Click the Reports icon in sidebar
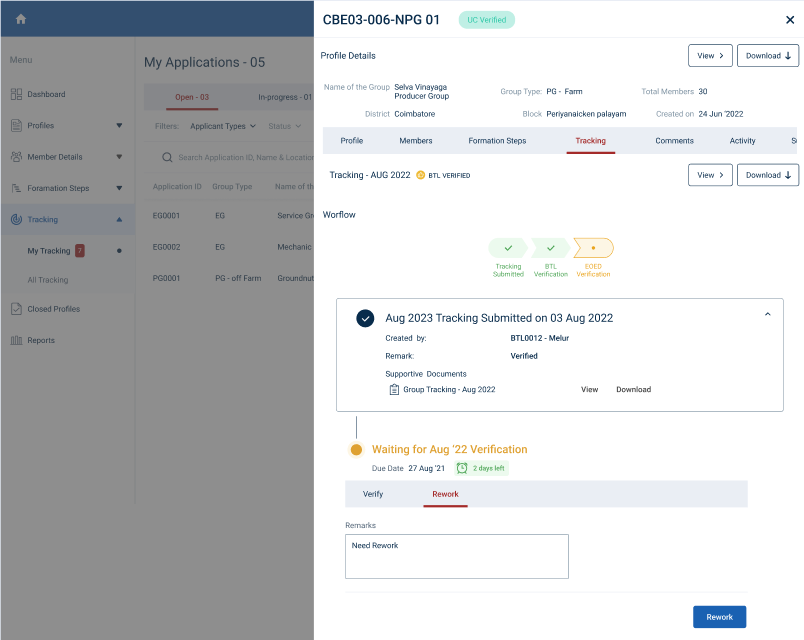Image resolution: width=804 pixels, height=640 pixels. (16, 340)
